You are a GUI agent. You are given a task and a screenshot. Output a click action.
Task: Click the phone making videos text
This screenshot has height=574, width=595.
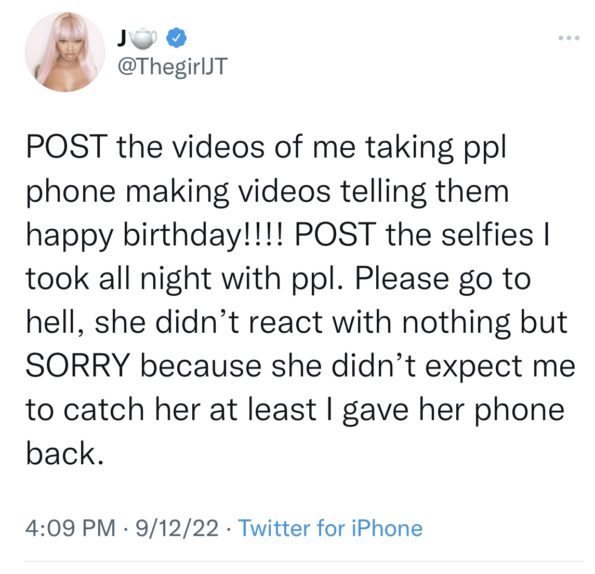pos(178,192)
